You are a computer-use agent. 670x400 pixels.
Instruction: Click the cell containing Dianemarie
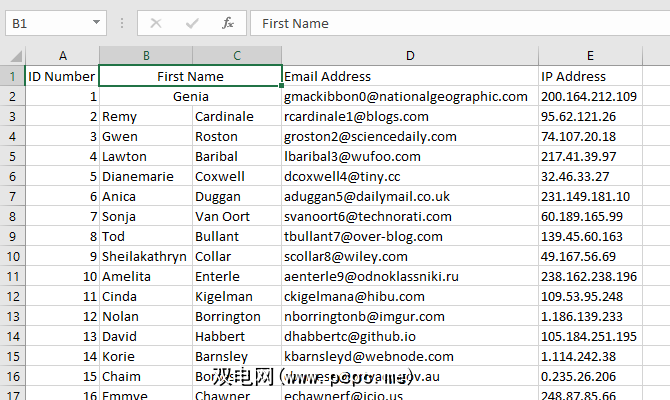click(146, 176)
